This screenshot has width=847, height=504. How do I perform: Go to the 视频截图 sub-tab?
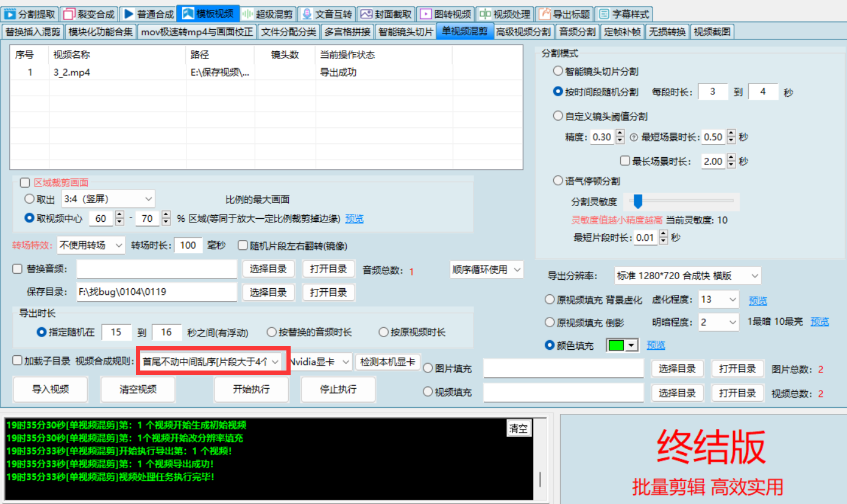pos(712,32)
